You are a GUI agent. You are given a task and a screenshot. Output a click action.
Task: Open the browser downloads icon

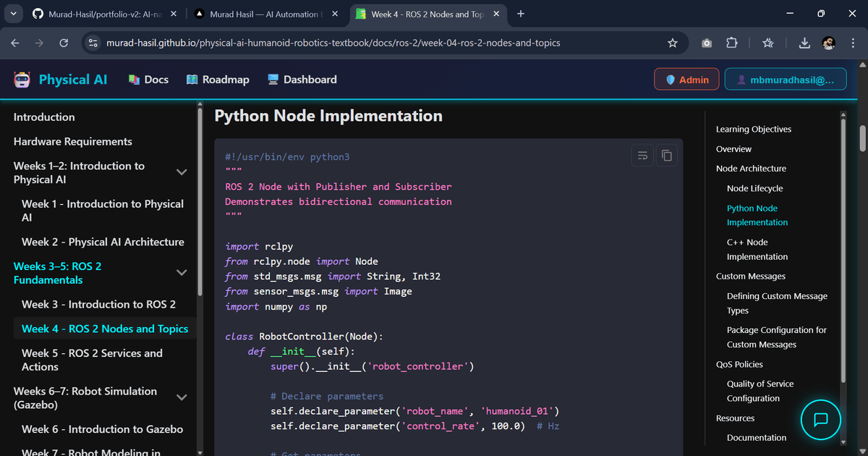tap(804, 43)
